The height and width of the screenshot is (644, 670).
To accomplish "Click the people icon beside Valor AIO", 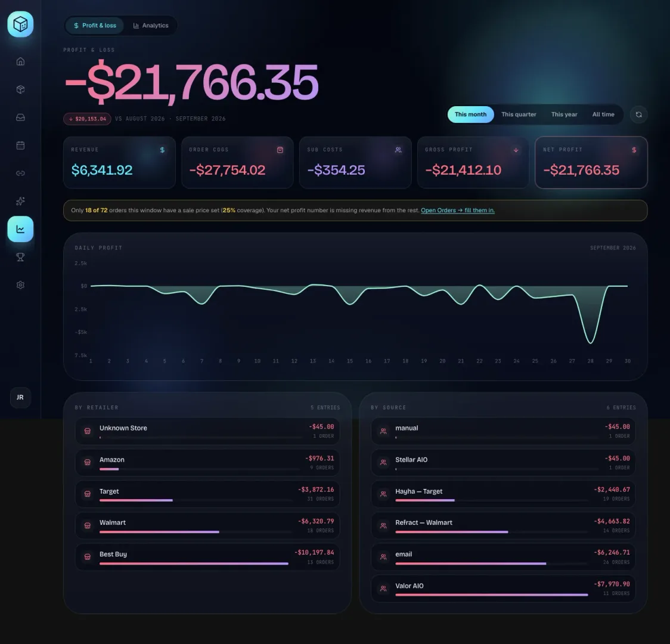I will (383, 589).
